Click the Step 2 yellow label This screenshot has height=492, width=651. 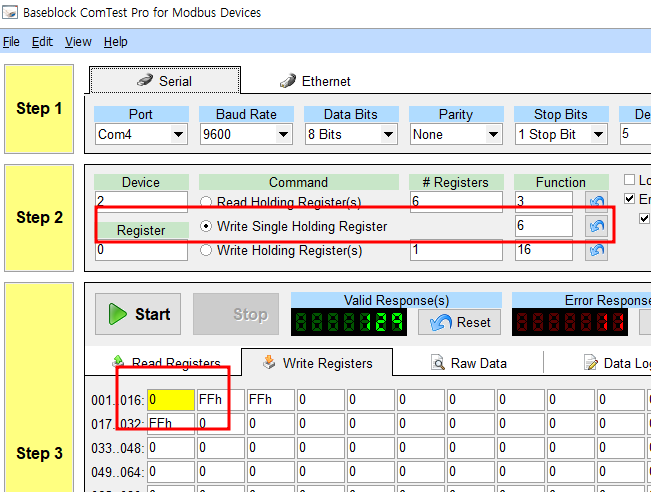click(x=39, y=218)
